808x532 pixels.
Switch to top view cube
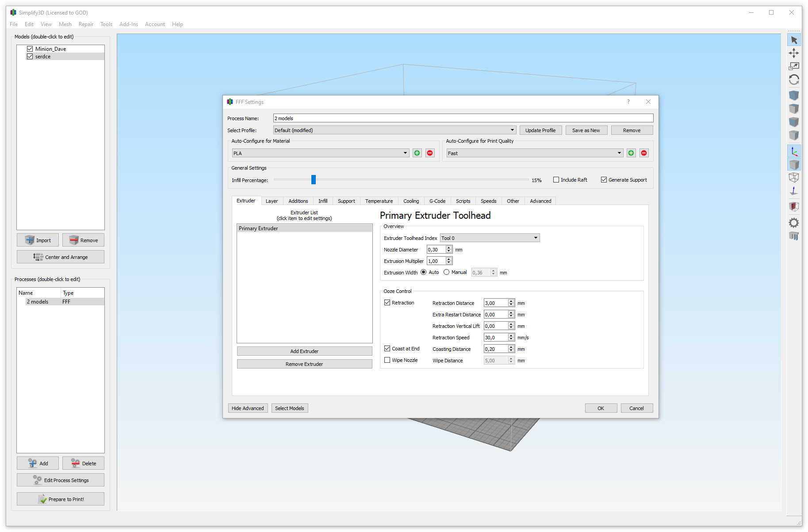794,109
